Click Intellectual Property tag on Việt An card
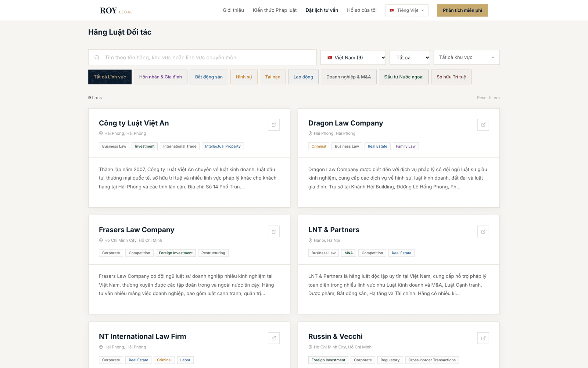This screenshot has width=588, height=368. [223, 146]
